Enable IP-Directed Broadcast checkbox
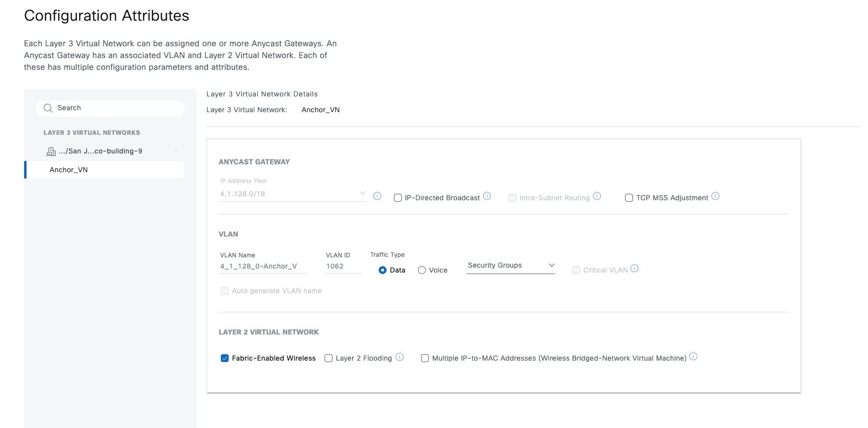Image resolution: width=868 pixels, height=428 pixels. click(x=398, y=198)
